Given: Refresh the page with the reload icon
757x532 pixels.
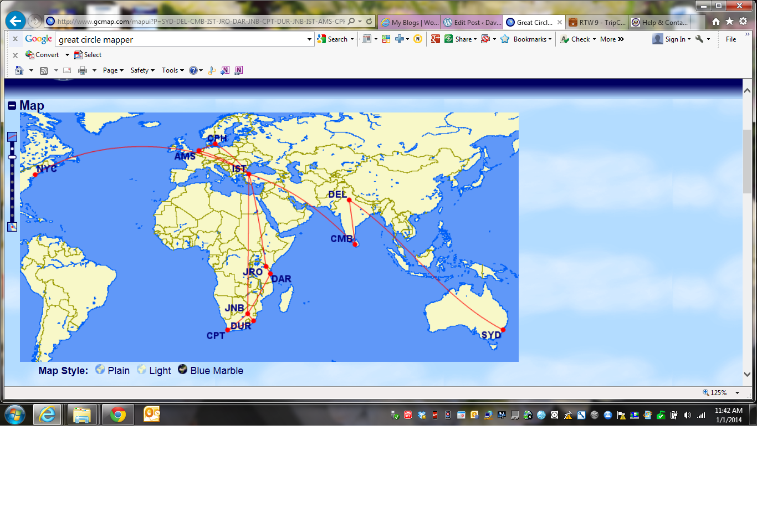Looking at the screenshot, I should (x=369, y=22).
